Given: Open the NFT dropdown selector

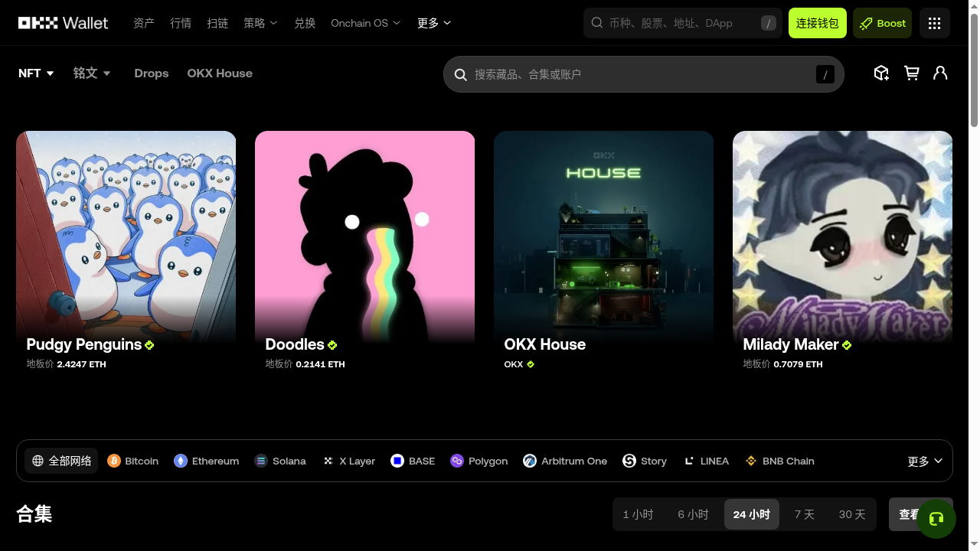Looking at the screenshot, I should click(36, 73).
